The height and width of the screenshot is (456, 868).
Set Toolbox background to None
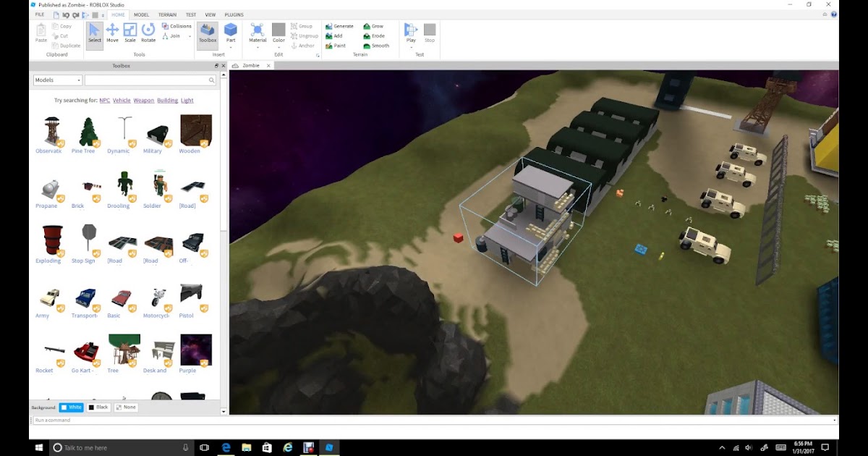[126, 408]
